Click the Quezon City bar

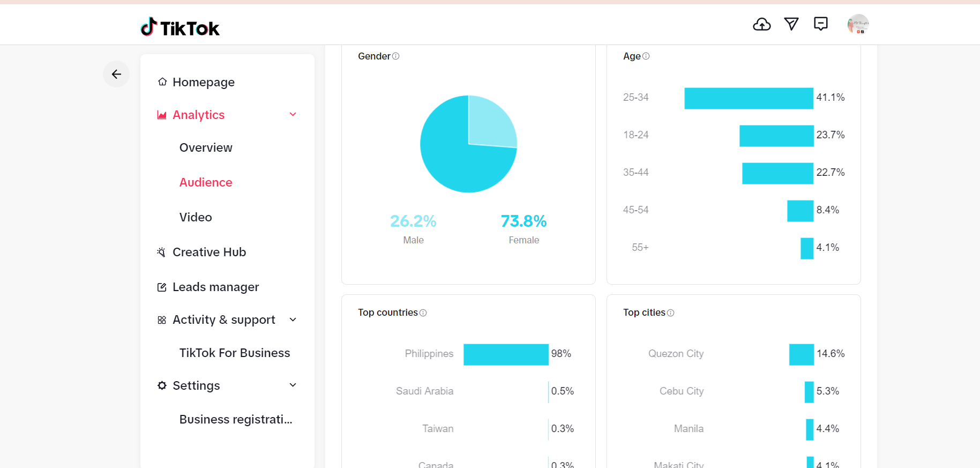pyautogui.click(x=802, y=354)
